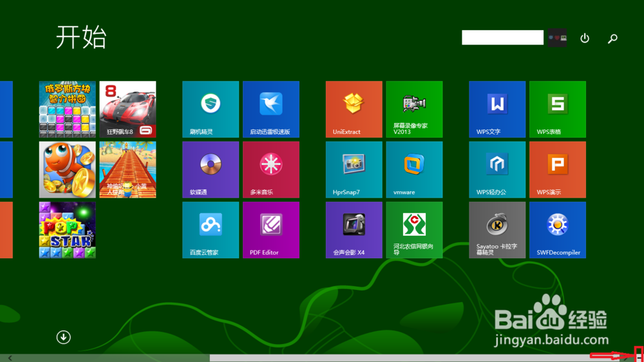The width and height of the screenshot is (644, 362).
Task: Open the 会声会影 X4 tile
Action: pyautogui.click(x=354, y=230)
